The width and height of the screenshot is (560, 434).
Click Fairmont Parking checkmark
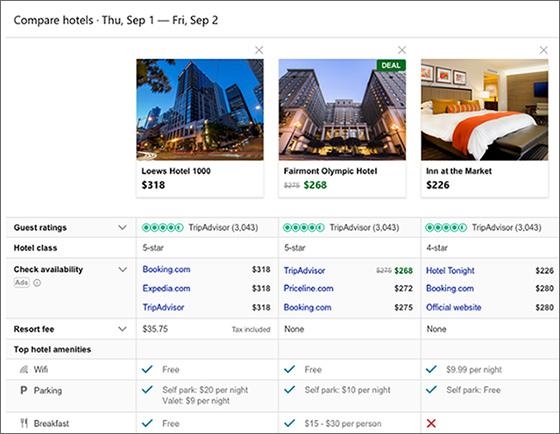pos(290,390)
